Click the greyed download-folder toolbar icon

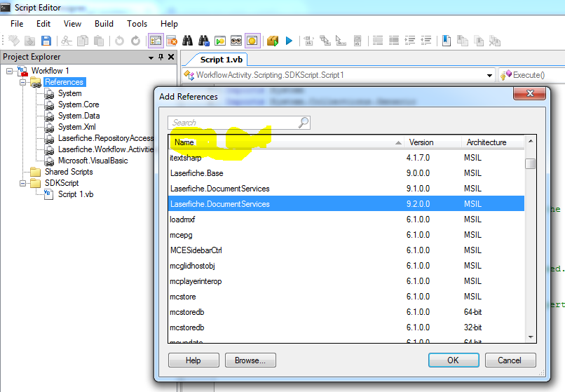click(x=30, y=41)
